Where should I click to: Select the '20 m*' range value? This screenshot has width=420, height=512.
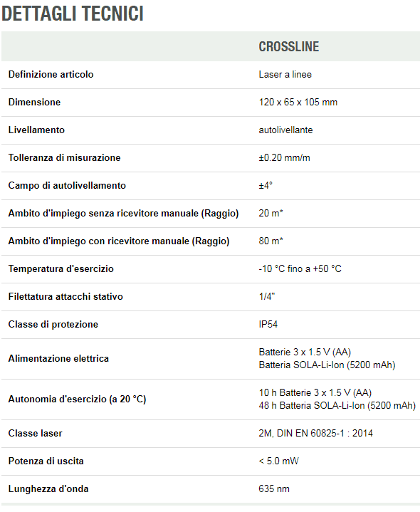(271, 213)
